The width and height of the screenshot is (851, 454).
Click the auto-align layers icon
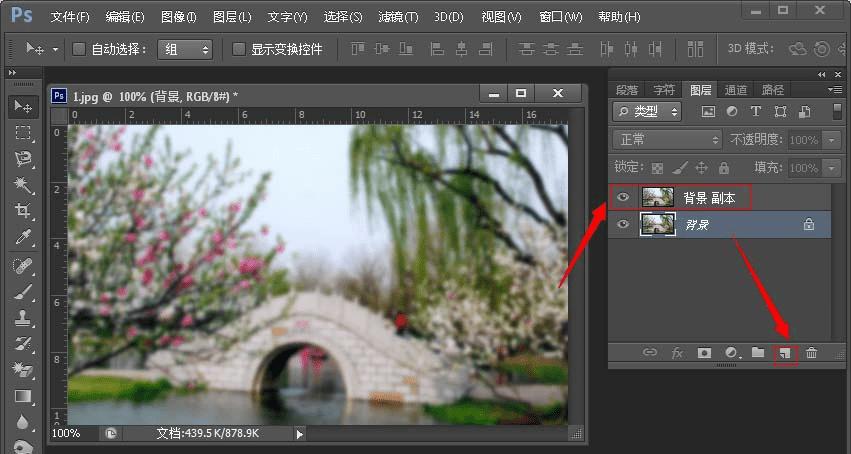(x=695, y=49)
